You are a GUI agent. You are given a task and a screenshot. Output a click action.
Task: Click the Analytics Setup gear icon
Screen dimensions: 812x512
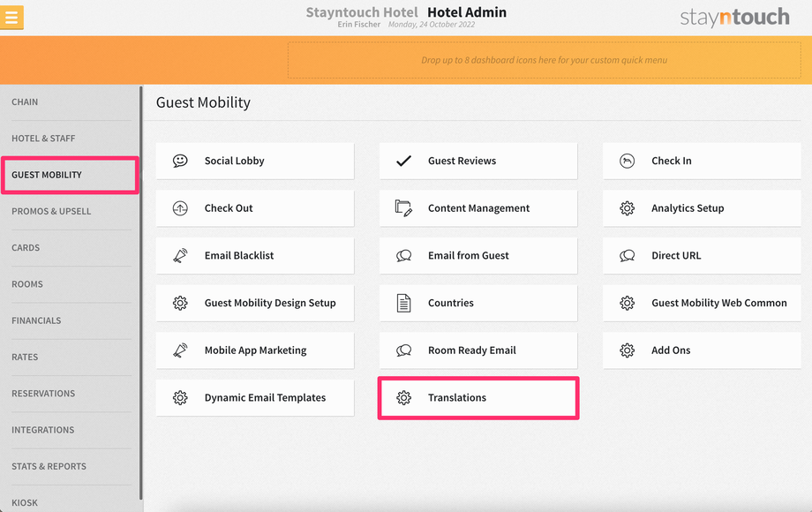click(628, 208)
